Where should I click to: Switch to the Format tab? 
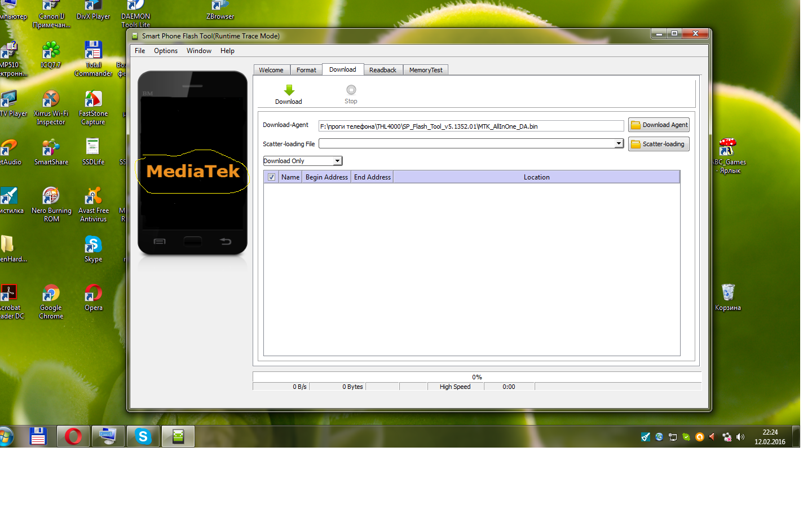(306, 70)
